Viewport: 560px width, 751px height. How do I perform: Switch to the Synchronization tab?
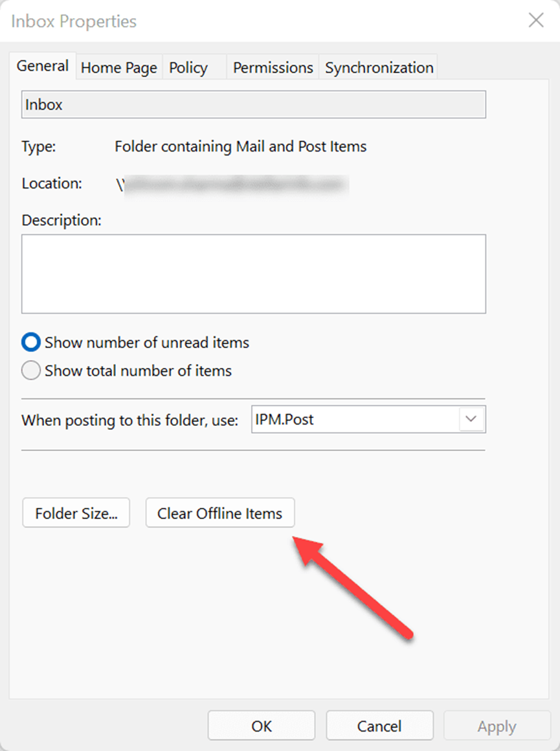[379, 67]
